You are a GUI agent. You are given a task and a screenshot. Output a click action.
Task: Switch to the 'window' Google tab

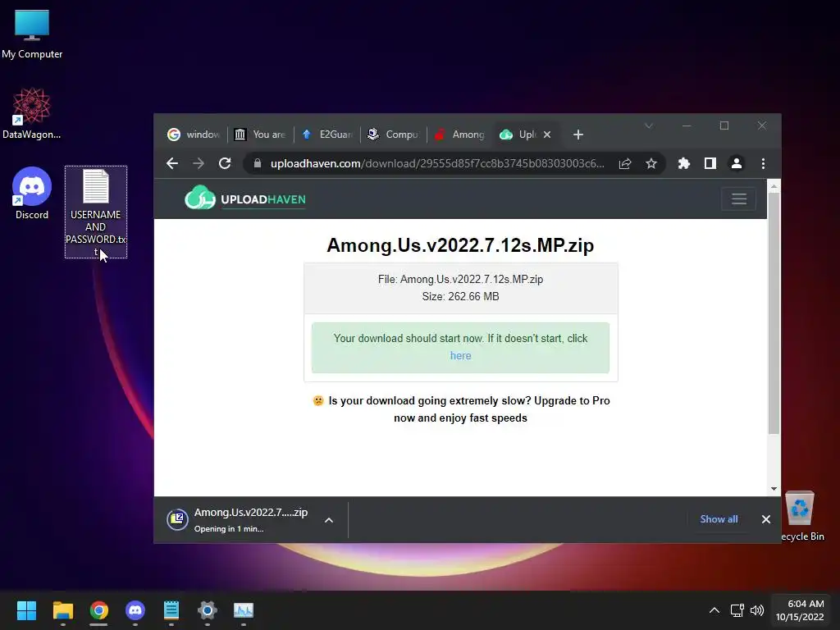click(x=194, y=135)
